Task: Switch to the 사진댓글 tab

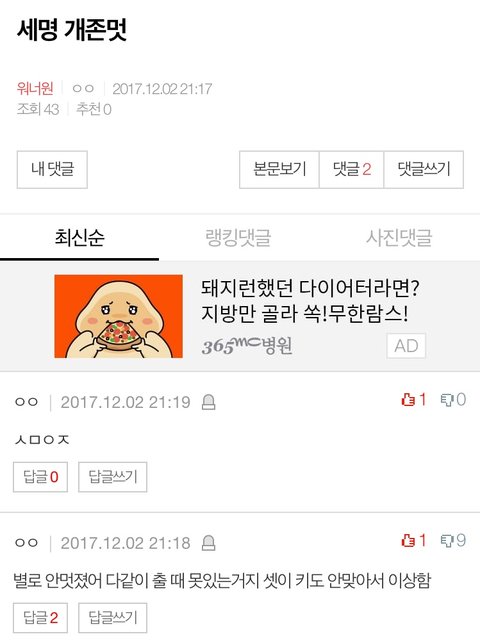Action: point(399,238)
